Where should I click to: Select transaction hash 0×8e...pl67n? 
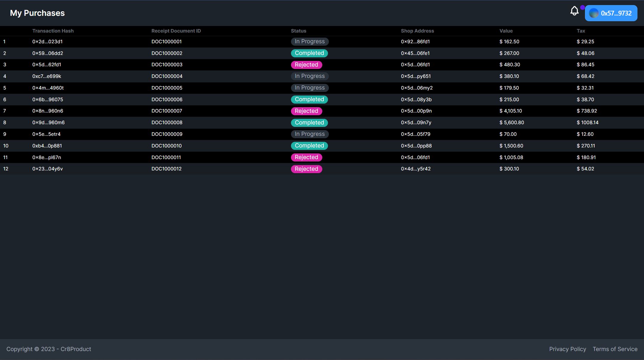[47, 157]
